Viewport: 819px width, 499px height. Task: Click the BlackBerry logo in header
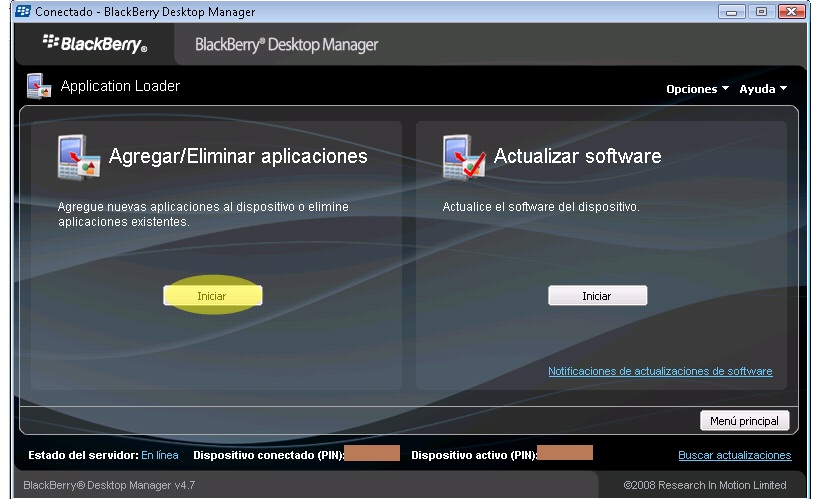95,44
